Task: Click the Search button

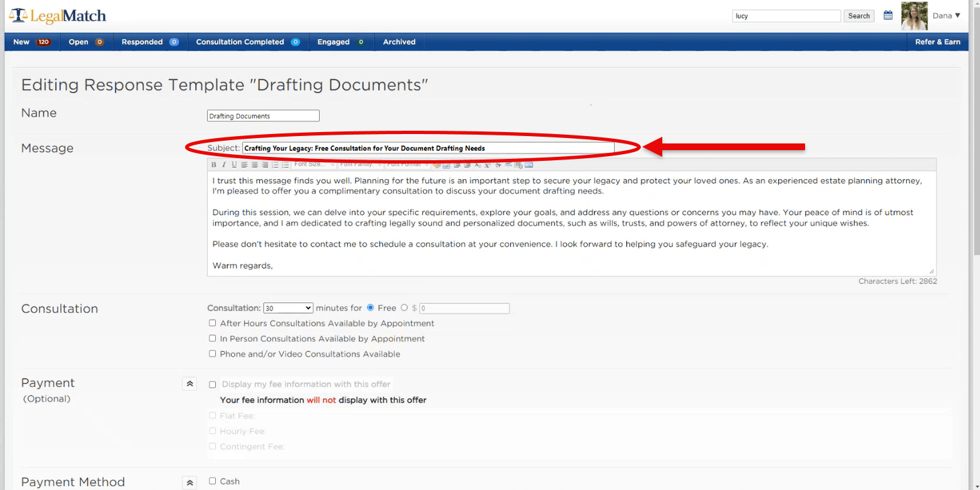Action: 859,16
